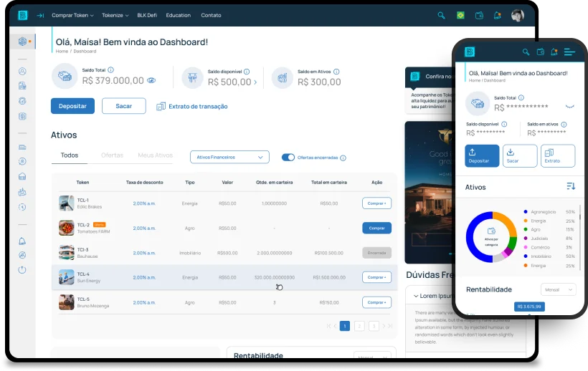The height and width of the screenshot is (371, 588).
Task: Click info icon next to Saldo em Ativos desktop
Action: [336, 72]
